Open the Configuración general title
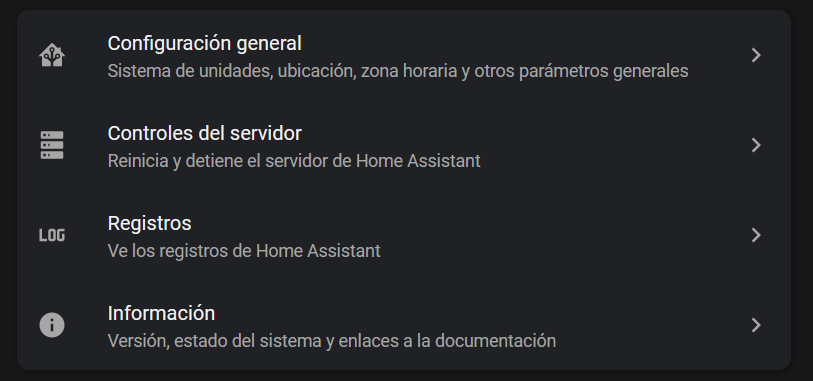Screen dimensions: 813x381 pyautogui.click(x=204, y=44)
